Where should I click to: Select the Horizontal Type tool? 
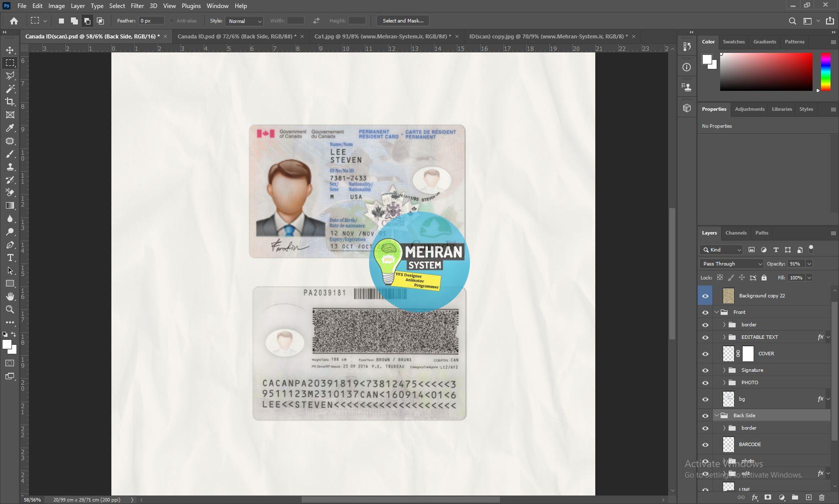[x=10, y=258]
